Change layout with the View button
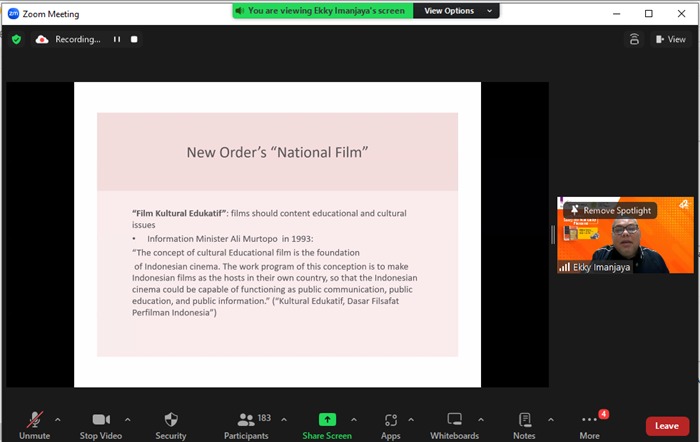The height and width of the screenshot is (442, 700). click(670, 39)
